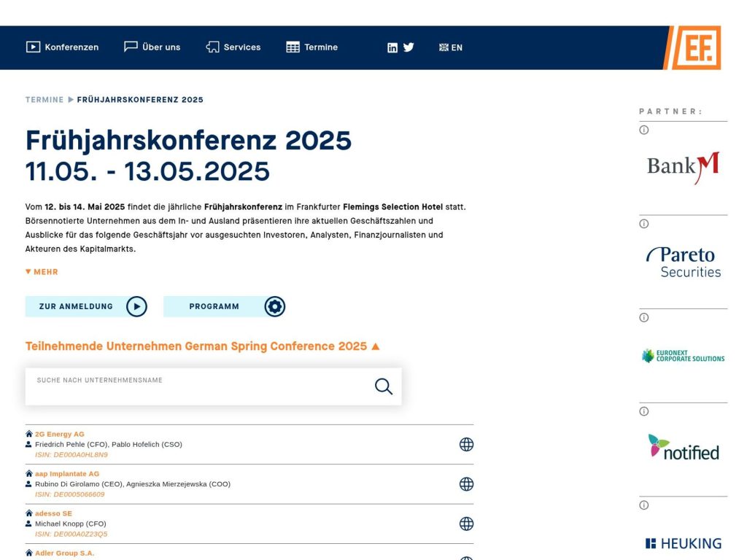Click the globe icon beside adesso SE
This screenshot has height=560, width=747.
[466, 523]
